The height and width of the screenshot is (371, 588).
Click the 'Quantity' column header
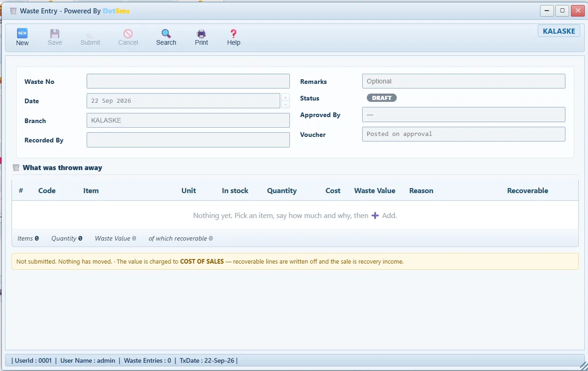coord(282,191)
